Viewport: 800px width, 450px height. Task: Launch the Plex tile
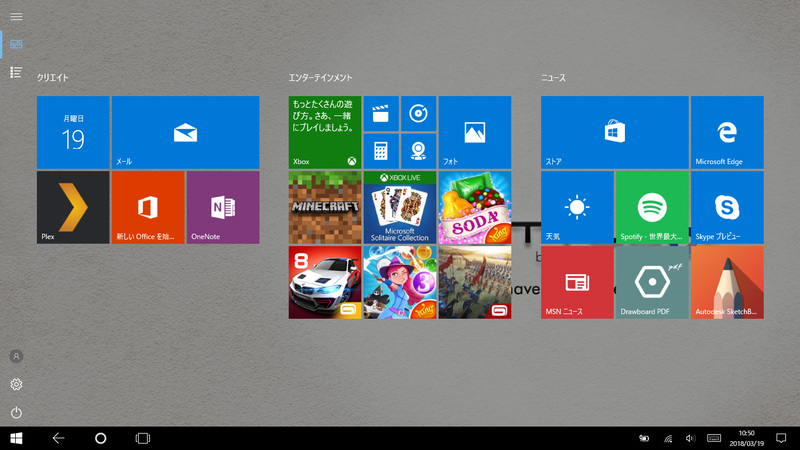coord(73,207)
